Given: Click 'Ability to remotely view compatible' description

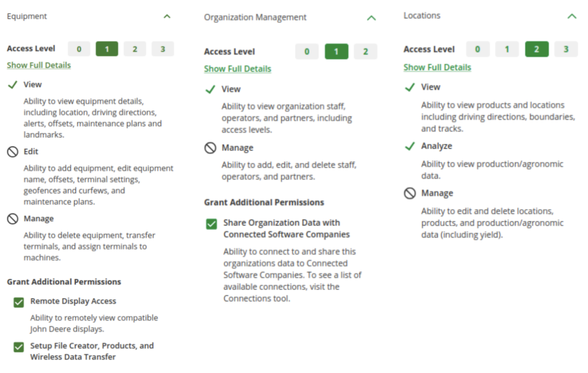Looking at the screenshot, I should point(94,324).
